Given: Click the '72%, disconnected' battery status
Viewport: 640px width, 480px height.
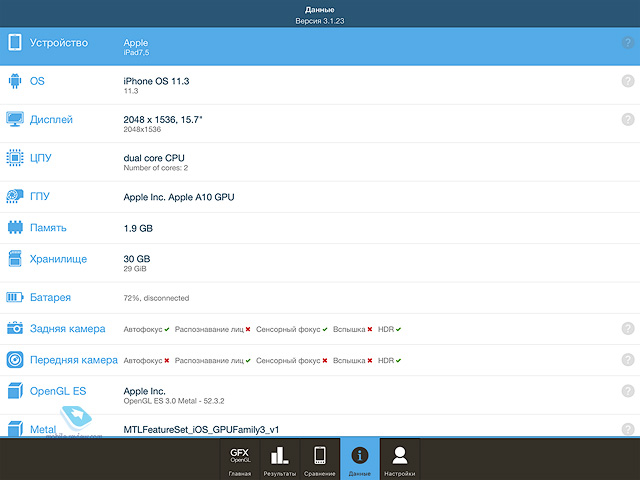Looking at the screenshot, I should tap(156, 298).
